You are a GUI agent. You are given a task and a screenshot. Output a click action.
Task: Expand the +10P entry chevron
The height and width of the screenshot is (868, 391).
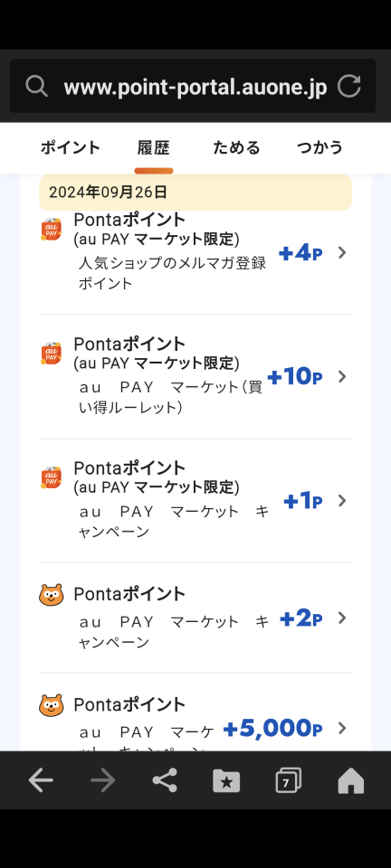(x=342, y=377)
